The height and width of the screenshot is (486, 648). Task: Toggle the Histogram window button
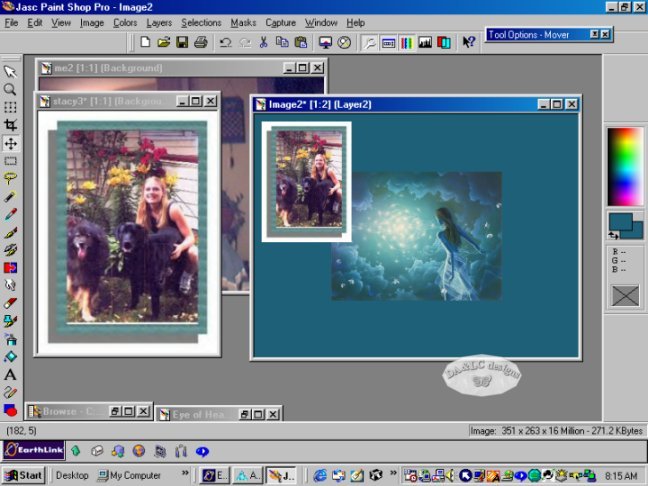(425, 42)
